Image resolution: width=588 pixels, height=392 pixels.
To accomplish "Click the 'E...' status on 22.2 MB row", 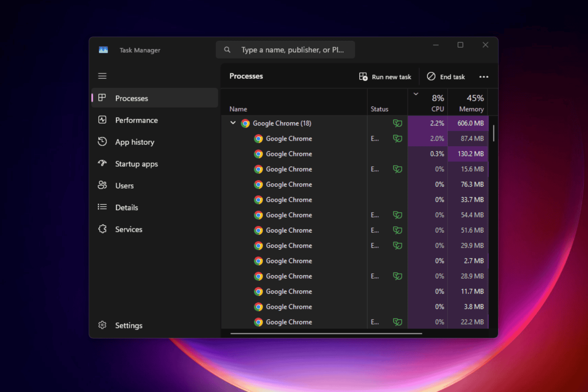I will (375, 322).
